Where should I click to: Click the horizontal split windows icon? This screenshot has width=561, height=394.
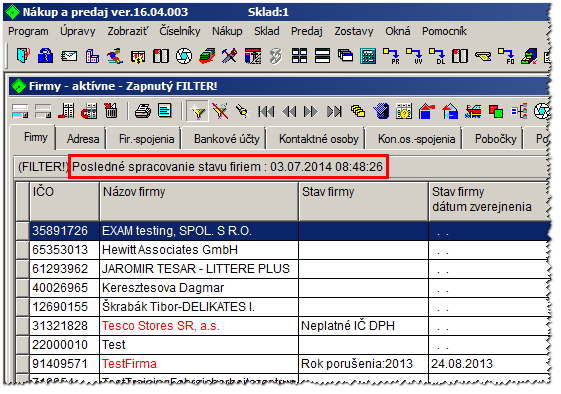pos(322,56)
